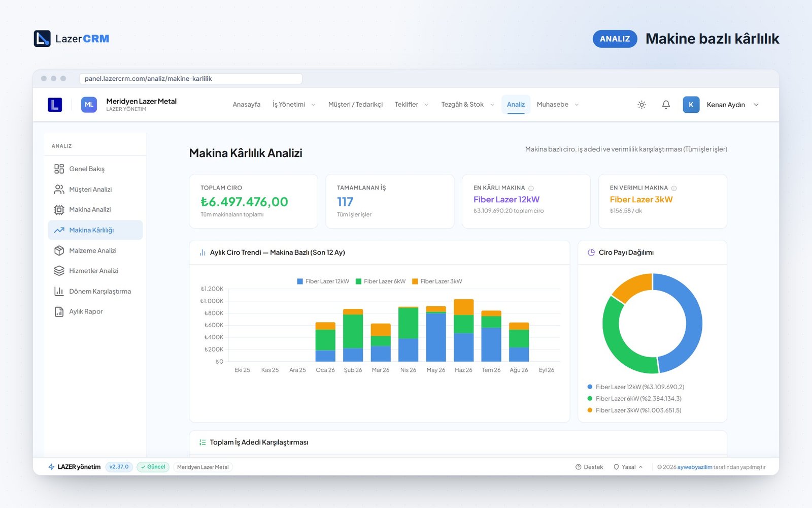Click the Ciro Payı Dağılımı pie icon
The height and width of the screenshot is (508, 812).
pos(591,252)
